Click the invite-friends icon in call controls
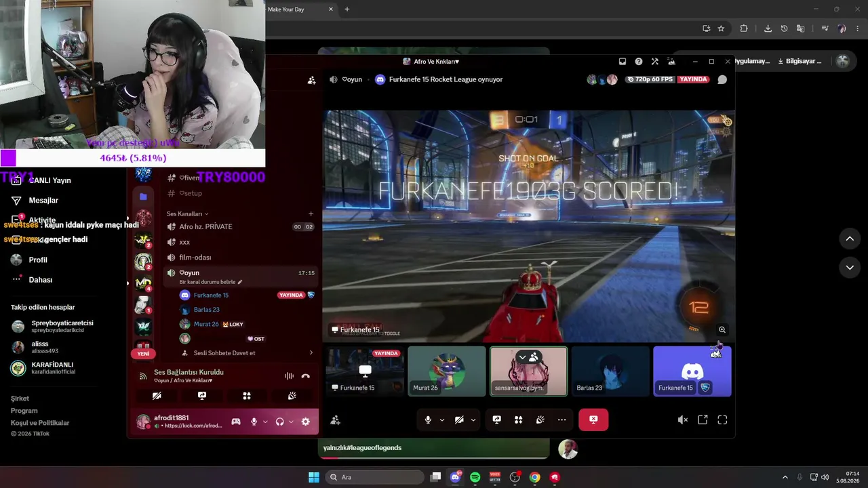868x488 pixels. tap(335, 420)
